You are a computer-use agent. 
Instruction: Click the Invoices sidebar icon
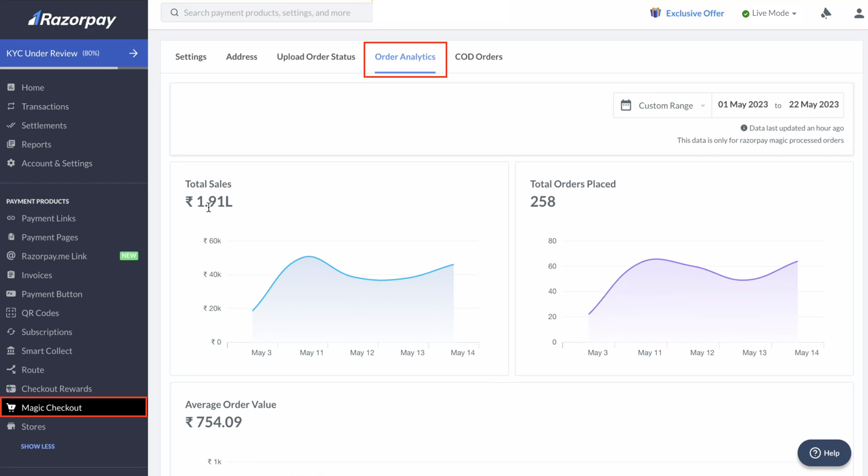11,275
